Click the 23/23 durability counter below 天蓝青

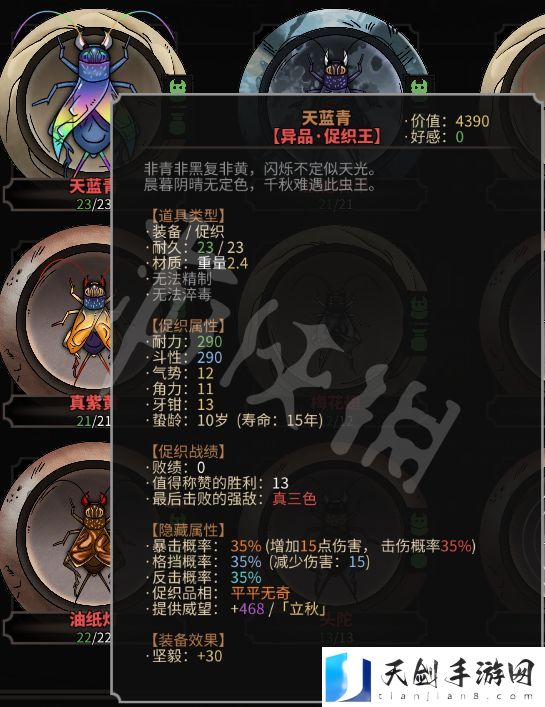[93, 204]
